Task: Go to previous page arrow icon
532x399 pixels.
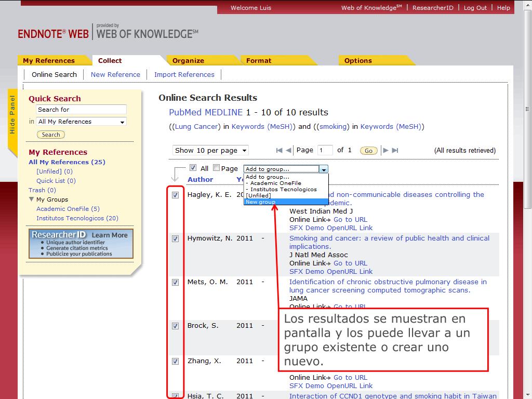Action: (288, 150)
